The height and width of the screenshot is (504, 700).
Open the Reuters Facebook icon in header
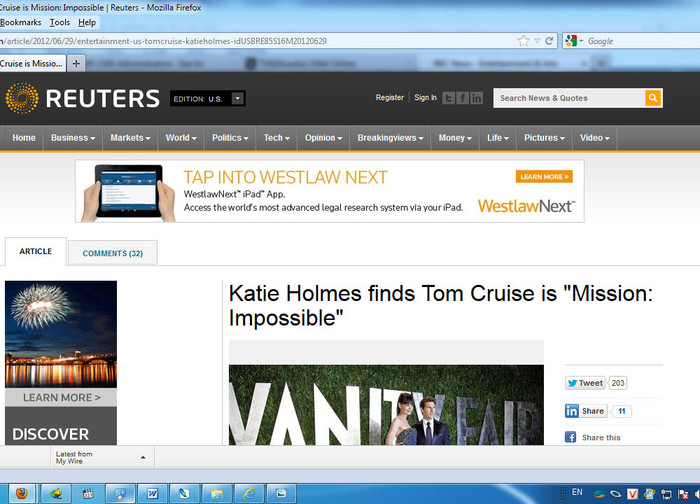[462, 98]
